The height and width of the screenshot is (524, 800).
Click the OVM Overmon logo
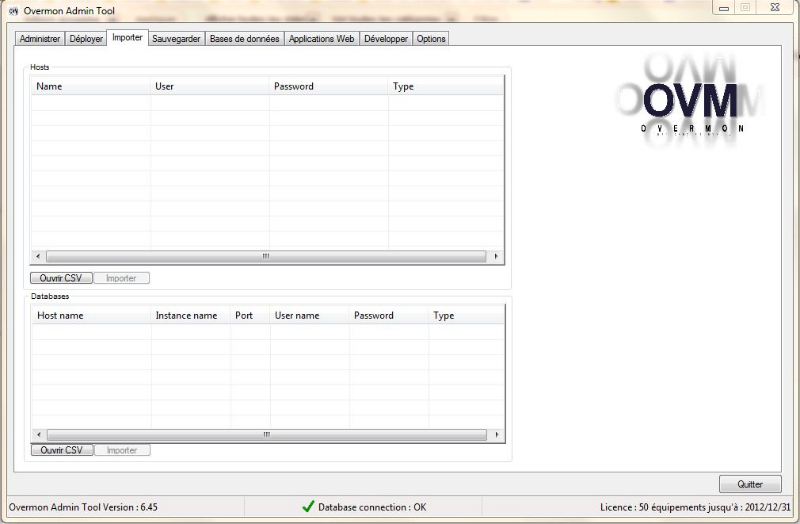[690, 101]
